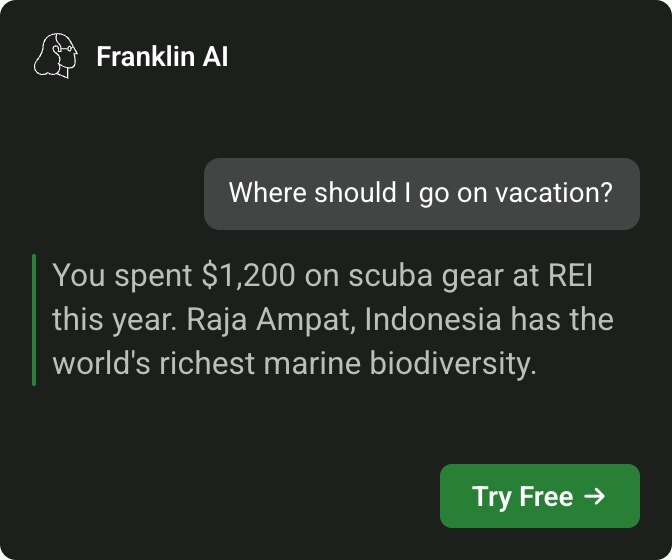Image resolution: width=672 pixels, height=560 pixels.
Task: Click the "$1,200" amount in the response
Action: coord(242,276)
